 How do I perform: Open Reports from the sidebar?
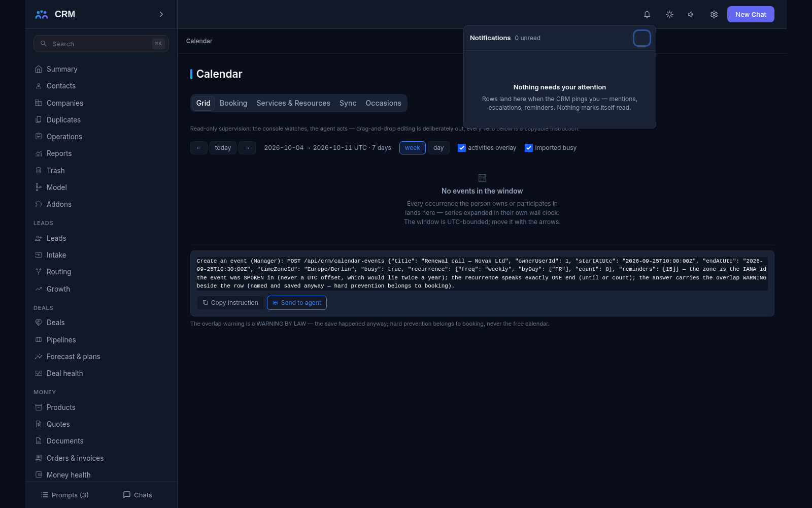point(101,153)
